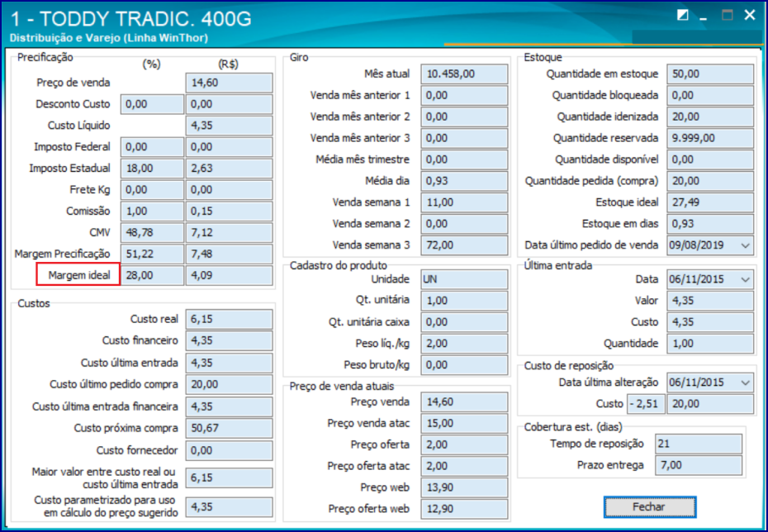Click the maximize icon in title bar
768x532 pixels.
click(728, 16)
